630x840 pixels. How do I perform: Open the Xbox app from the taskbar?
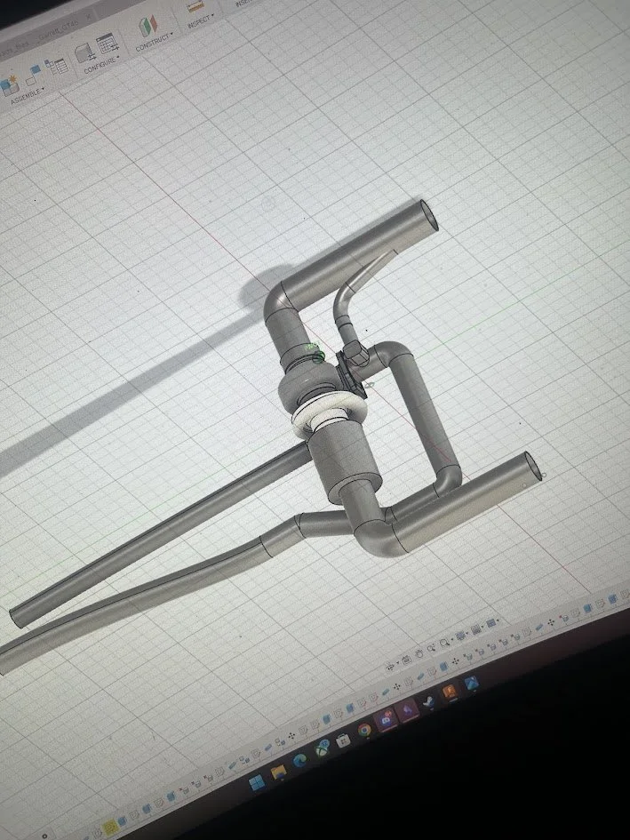tap(322, 748)
